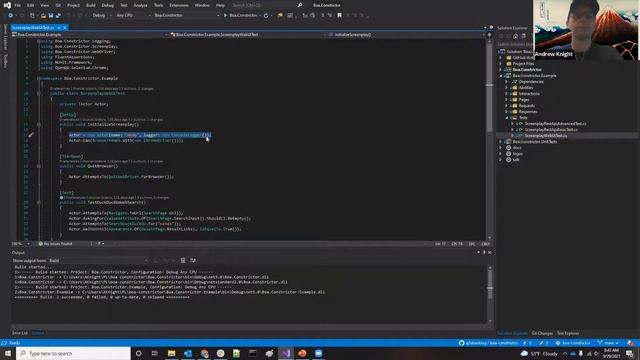Screen dimensions: 640x360
Task: Open the editor zoom percentage dropdown
Action: (21, 244)
